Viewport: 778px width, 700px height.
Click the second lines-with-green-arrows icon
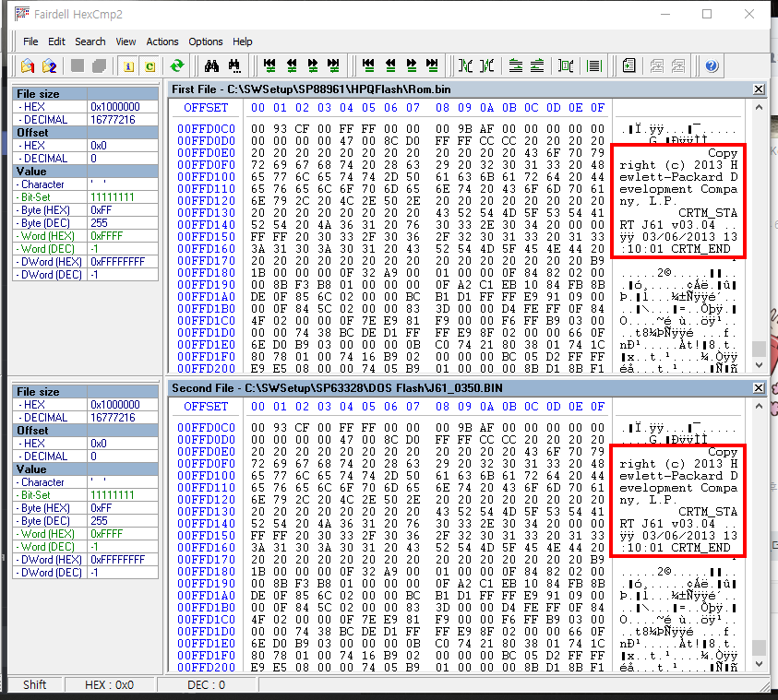[537, 65]
